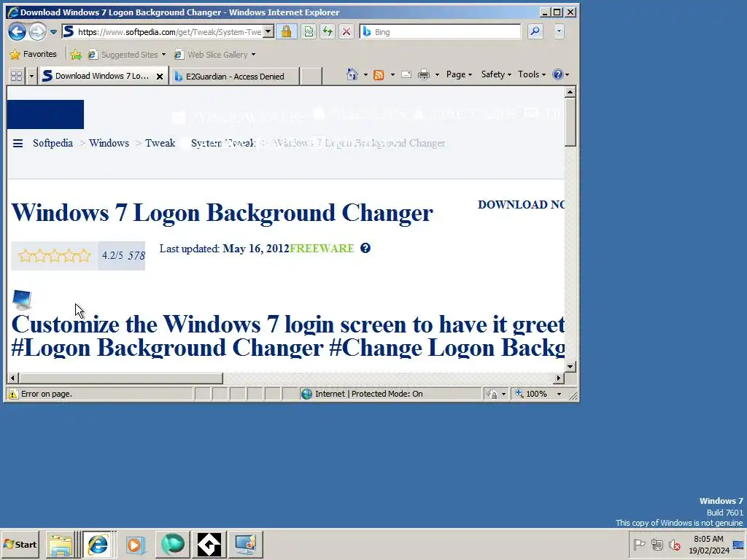This screenshot has width=747, height=560.
Task: Click the 100% zoom level button
Action: point(532,394)
